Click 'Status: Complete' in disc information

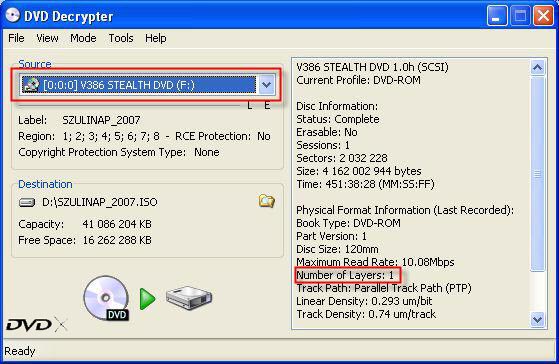[338, 119]
